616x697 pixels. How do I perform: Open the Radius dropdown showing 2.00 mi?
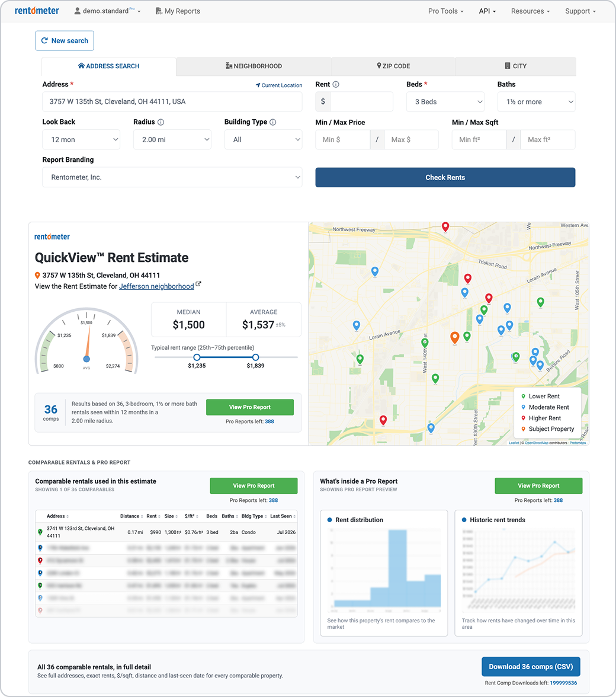(x=172, y=140)
